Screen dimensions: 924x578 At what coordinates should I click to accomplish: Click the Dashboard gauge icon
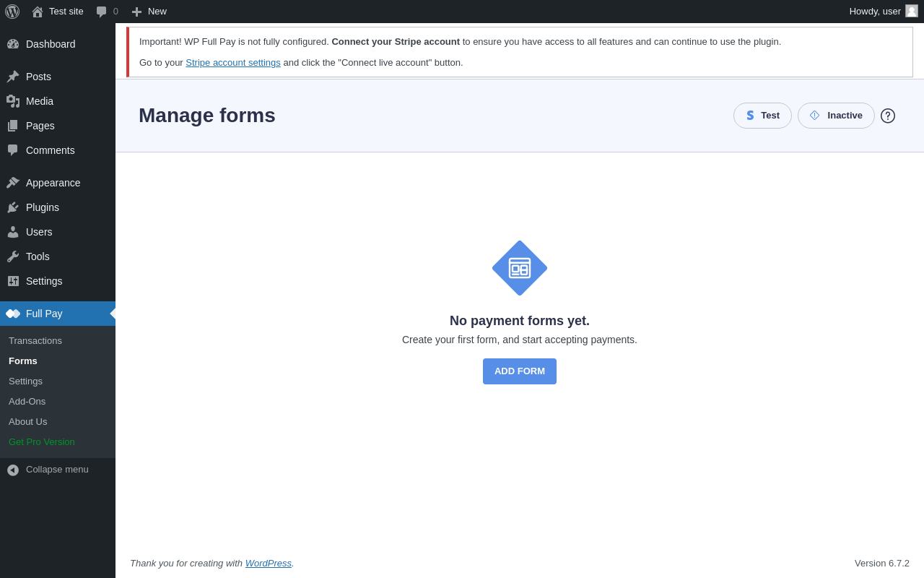pos(13,44)
